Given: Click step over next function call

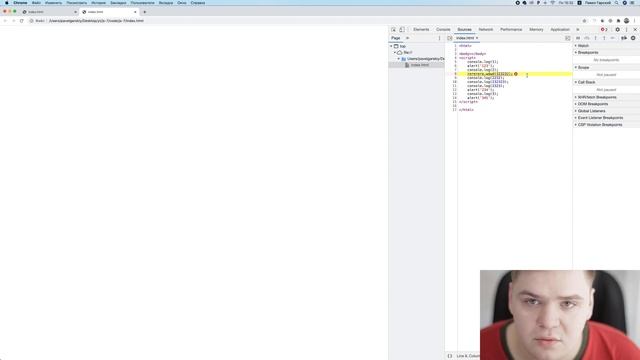Looking at the screenshot, I should point(587,38).
